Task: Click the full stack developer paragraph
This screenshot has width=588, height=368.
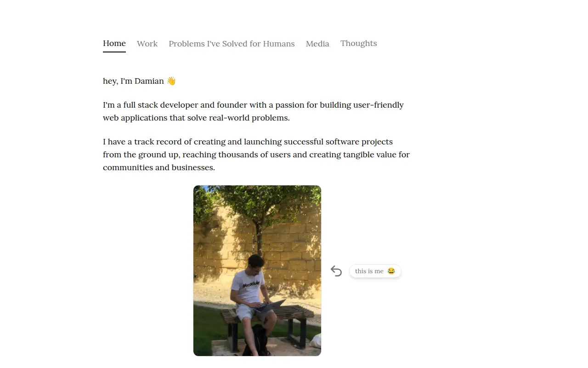Action: [x=253, y=111]
